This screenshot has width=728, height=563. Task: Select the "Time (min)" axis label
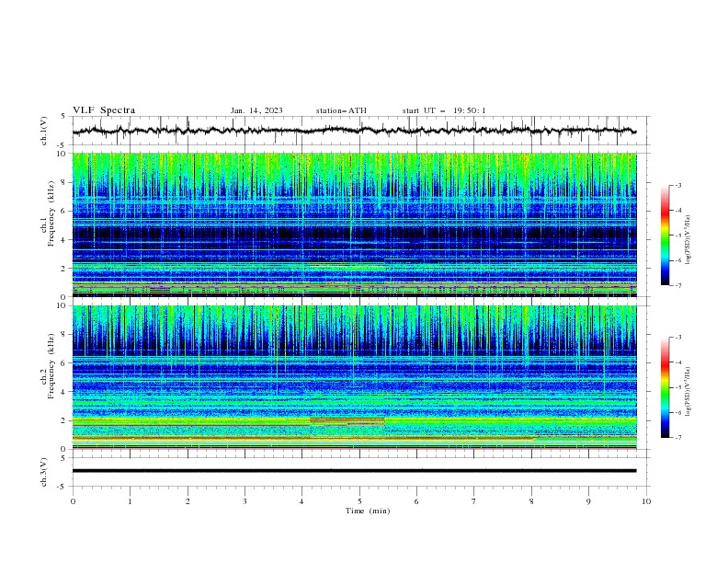[368, 511]
